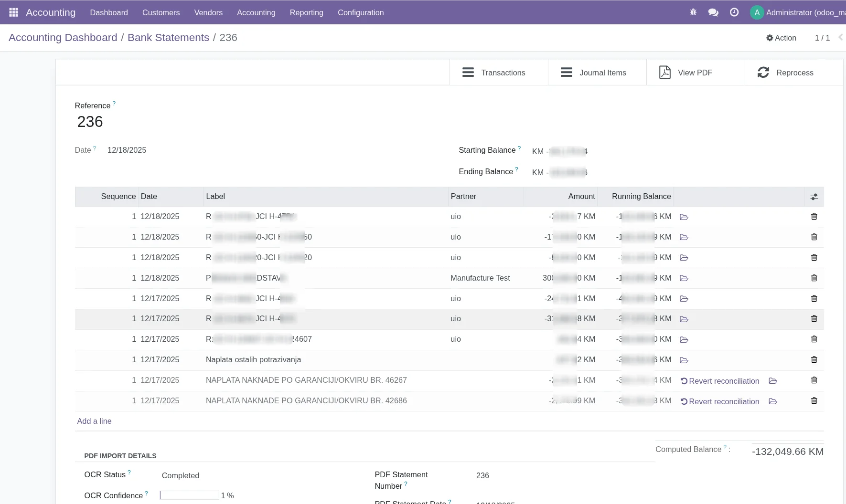846x504 pixels.
Task: Open column options adjust settings icon
Action: pyautogui.click(x=814, y=197)
